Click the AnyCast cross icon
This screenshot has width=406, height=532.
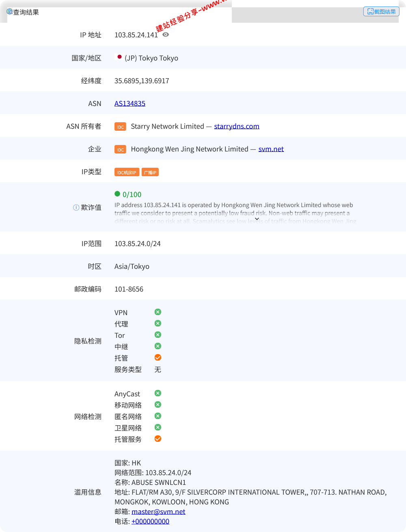158,393
